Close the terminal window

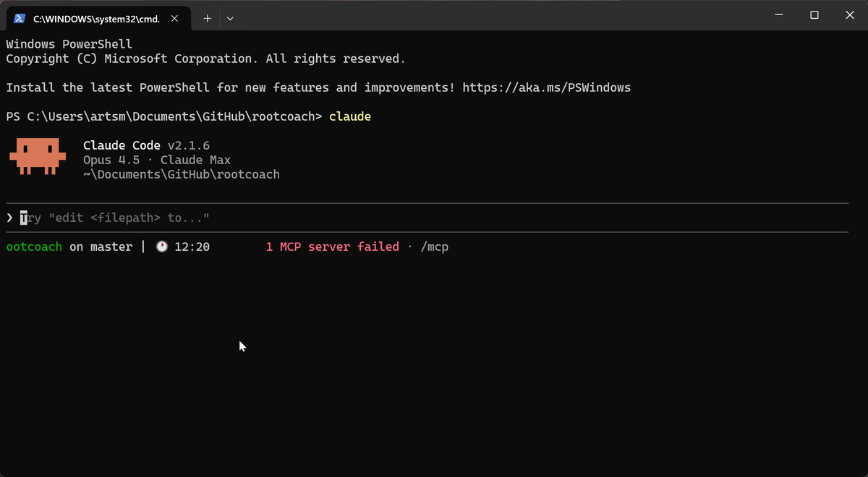(x=848, y=15)
